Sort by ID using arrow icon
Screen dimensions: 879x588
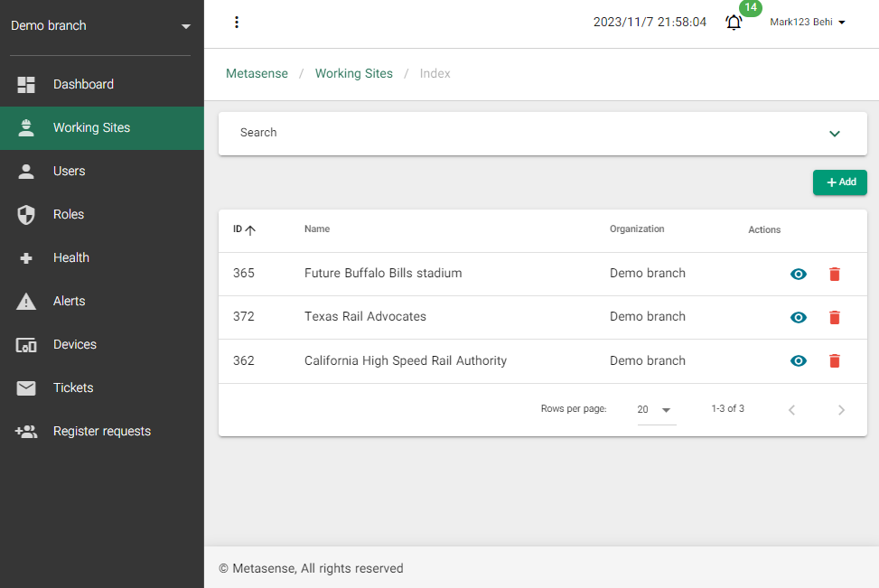[250, 229]
